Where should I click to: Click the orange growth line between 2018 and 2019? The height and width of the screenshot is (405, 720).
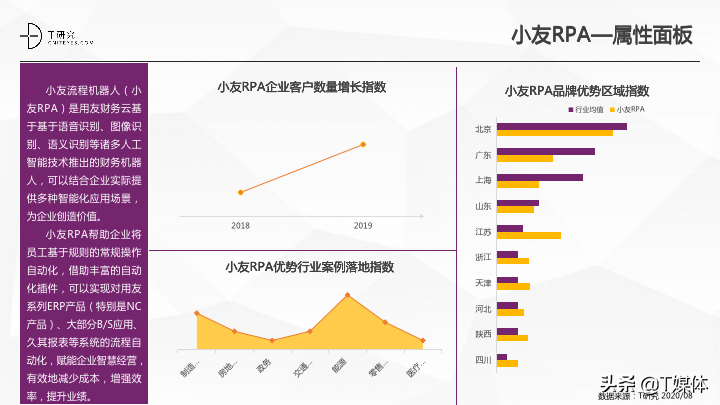pos(302,169)
